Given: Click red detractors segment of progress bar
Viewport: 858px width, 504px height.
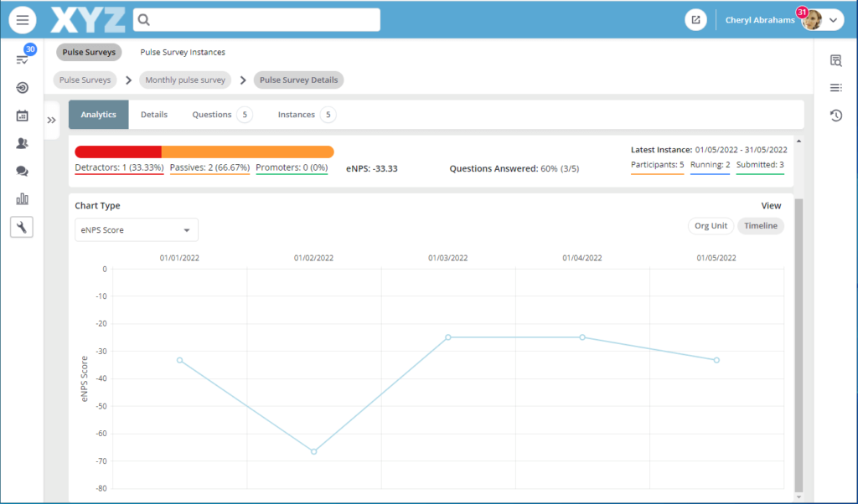Looking at the screenshot, I should coord(118,152).
